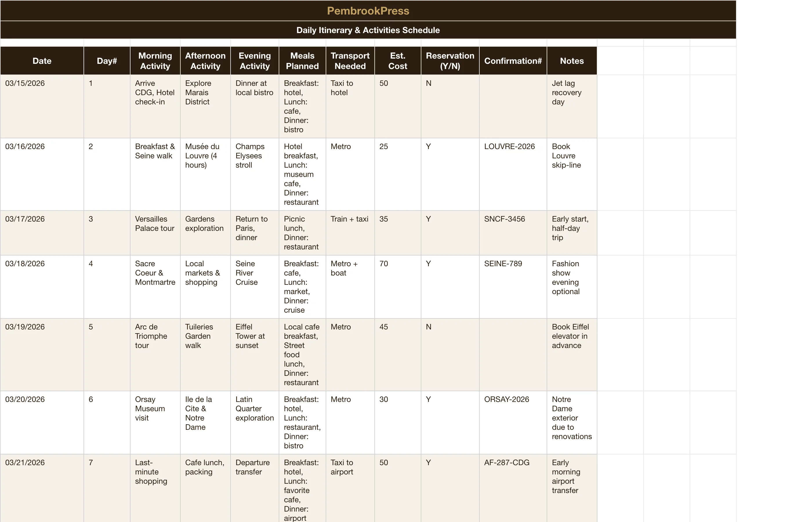Select the Seine River Cruise cell

pyautogui.click(x=255, y=287)
